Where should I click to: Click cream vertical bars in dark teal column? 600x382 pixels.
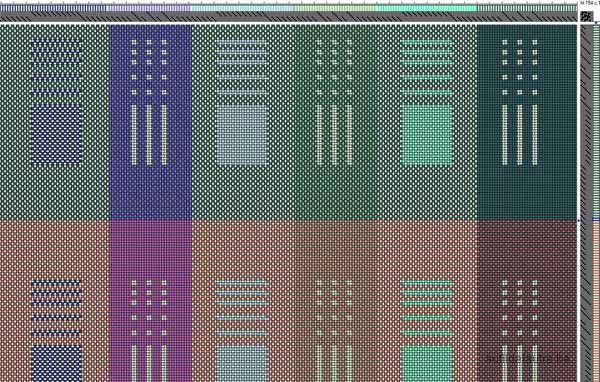tap(520, 135)
